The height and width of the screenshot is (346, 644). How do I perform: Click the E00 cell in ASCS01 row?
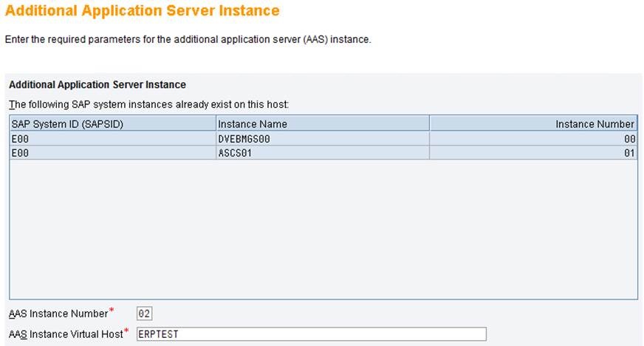click(x=112, y=153)
